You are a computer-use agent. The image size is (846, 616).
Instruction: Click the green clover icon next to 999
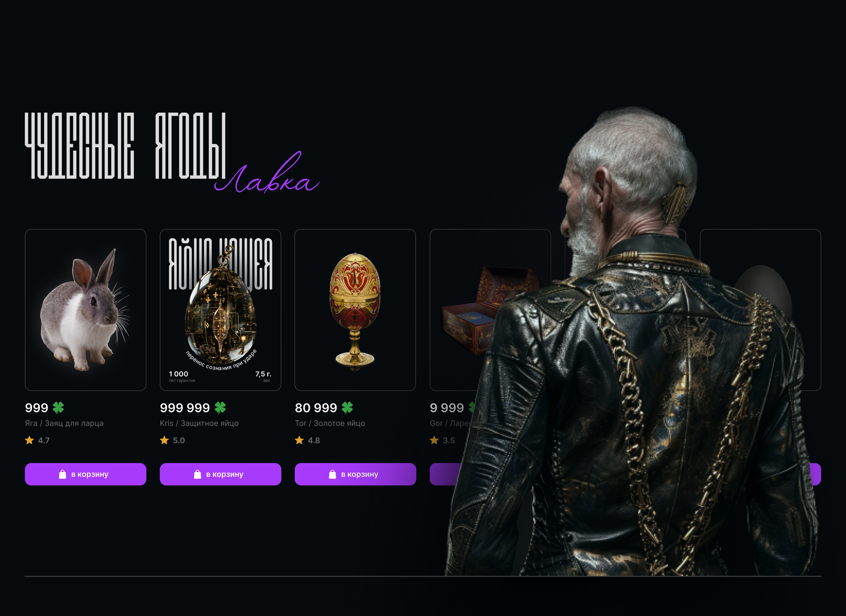click(x=58, y=407)
